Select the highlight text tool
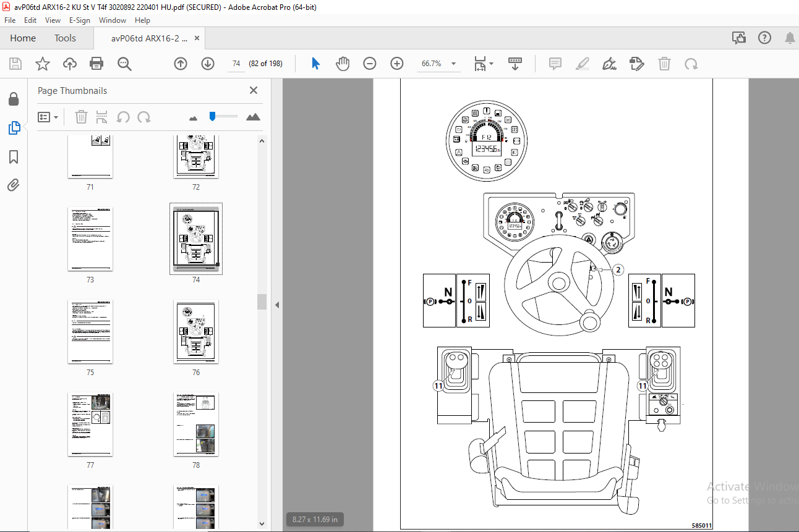The width and height of the screenshot is (799, 532). click(x=583, y=64)
